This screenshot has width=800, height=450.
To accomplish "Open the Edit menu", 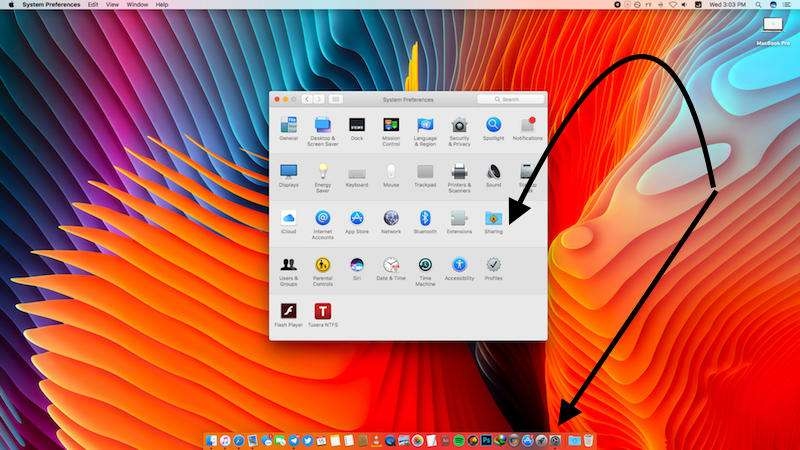I will click(x=93, y=5).
